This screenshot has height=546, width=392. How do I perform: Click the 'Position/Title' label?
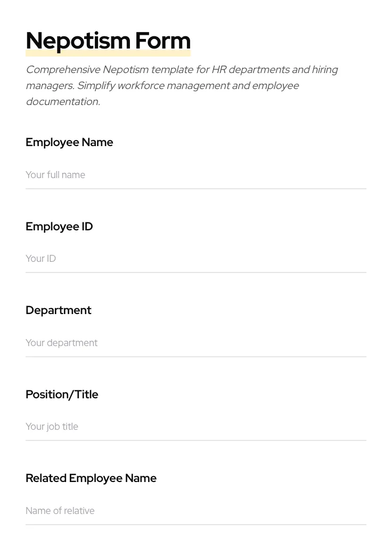(x=62, y=395)
